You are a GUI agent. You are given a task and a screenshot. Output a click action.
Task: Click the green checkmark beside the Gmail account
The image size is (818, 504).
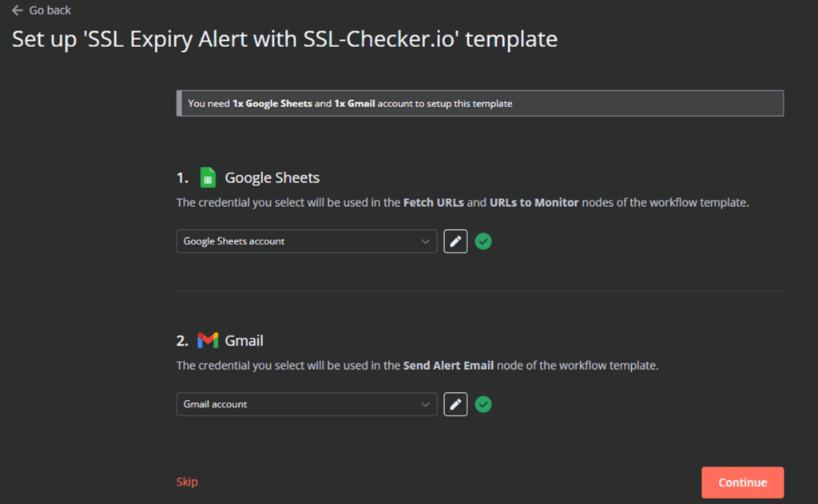[x=483, y=404]
